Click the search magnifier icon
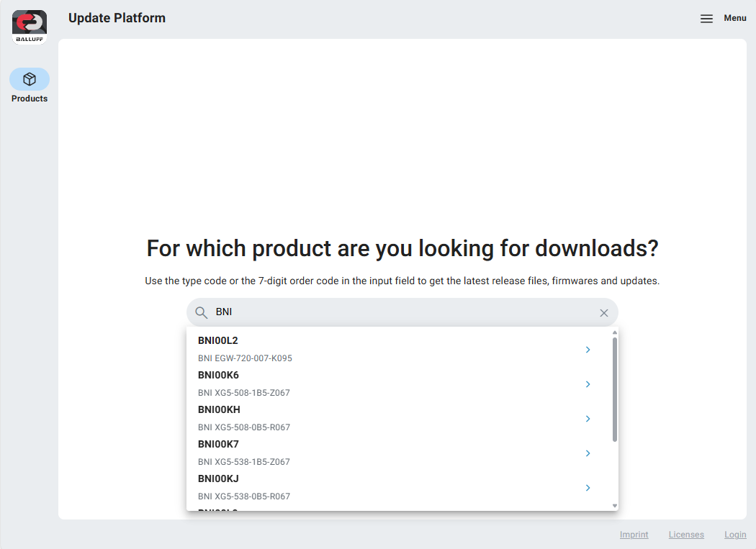Screen dimensions: 756x549 (x=202, y=313)
